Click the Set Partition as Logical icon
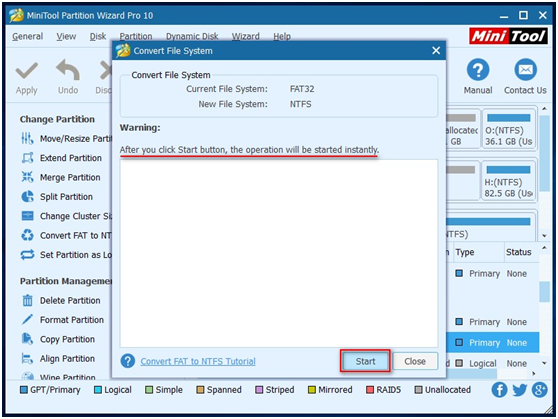The image size is (558, 419). 27,255
